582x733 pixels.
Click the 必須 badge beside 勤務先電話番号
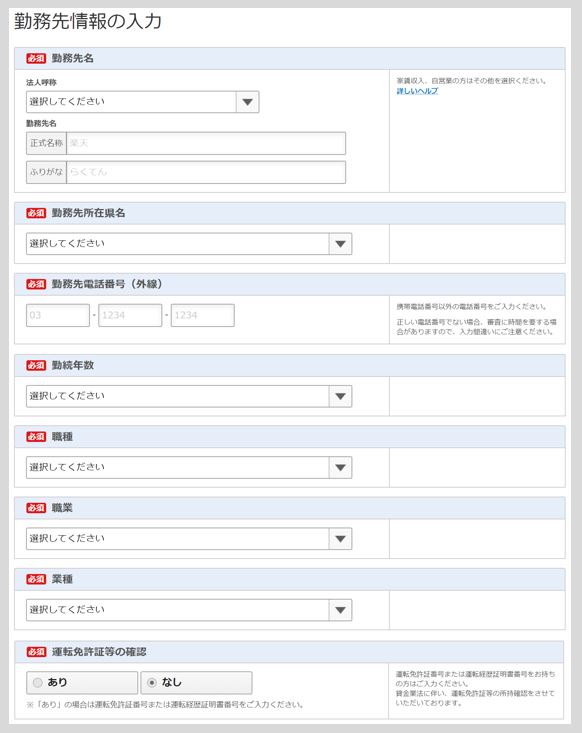[36, 284]
